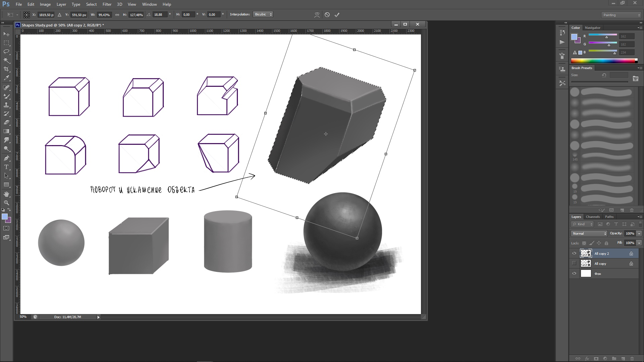Click the Eyedropper tool

pos(6,78)
